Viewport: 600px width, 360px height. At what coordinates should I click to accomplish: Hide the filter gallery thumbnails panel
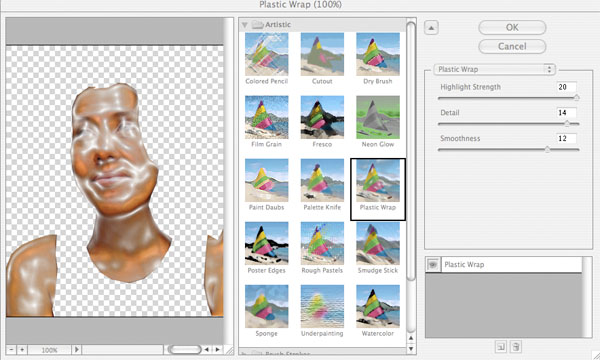(x=431, y=28)
